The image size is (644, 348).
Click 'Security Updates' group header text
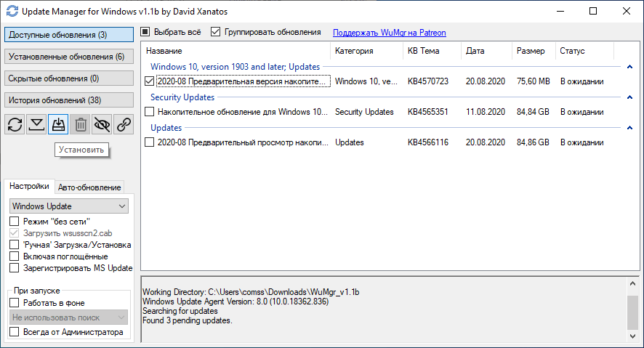(182, 97)
